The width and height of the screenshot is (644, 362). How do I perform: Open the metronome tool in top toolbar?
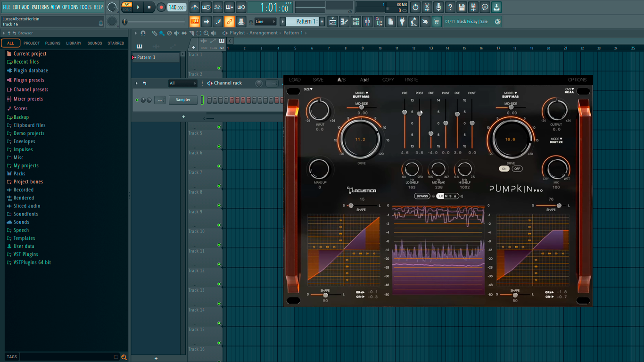coord(195,7)
